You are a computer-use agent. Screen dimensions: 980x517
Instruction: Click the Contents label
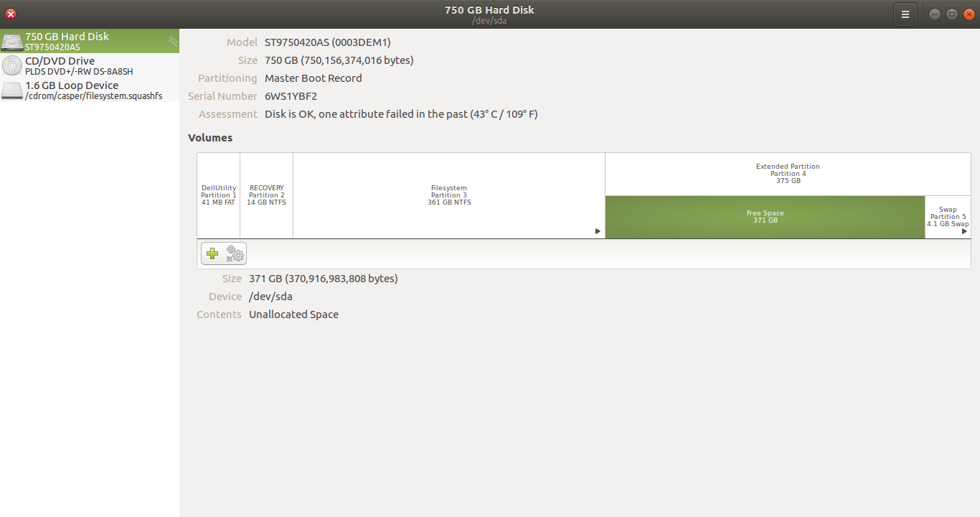coord(219,315)
